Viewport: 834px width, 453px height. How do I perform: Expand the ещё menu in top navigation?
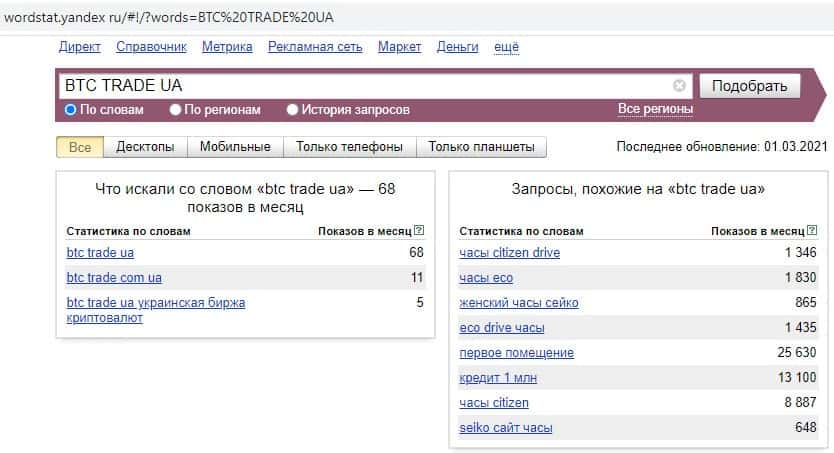tap(506, 47)
